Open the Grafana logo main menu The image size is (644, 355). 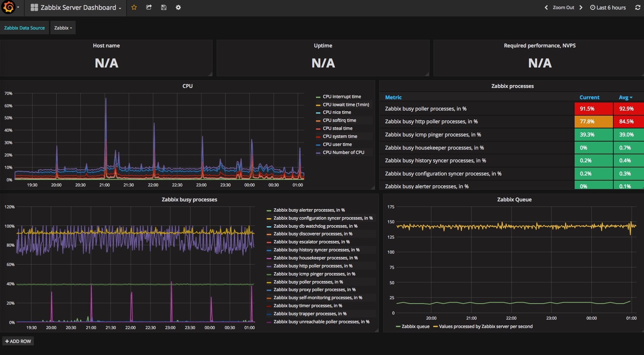tap(9, 7)
